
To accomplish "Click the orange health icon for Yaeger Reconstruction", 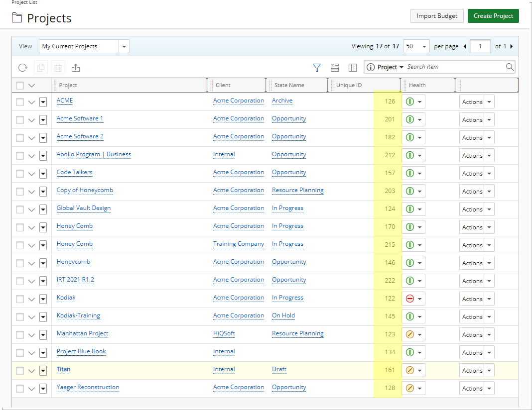I will [410, 388].
